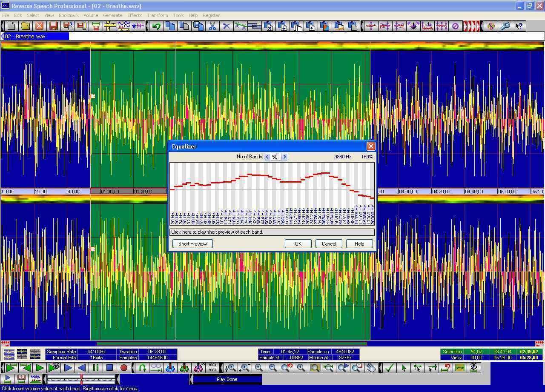
Task: Click the 20,00 timeline marker
Action: coord(40,192)
